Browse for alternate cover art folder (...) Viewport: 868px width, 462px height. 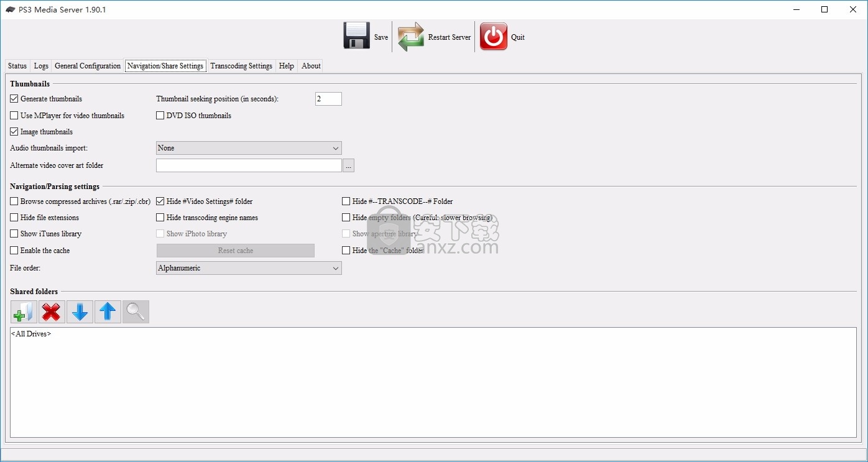tap(348, 165)
